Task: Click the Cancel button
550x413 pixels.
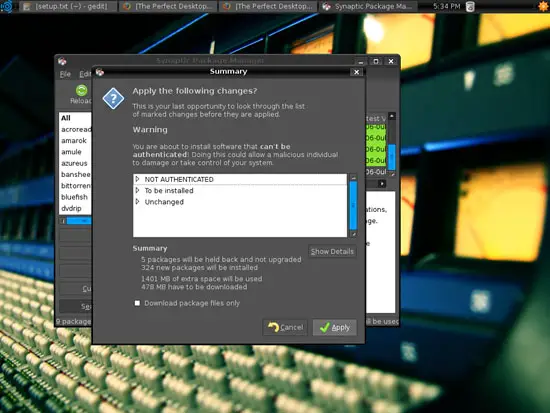Action: (285, 327)
